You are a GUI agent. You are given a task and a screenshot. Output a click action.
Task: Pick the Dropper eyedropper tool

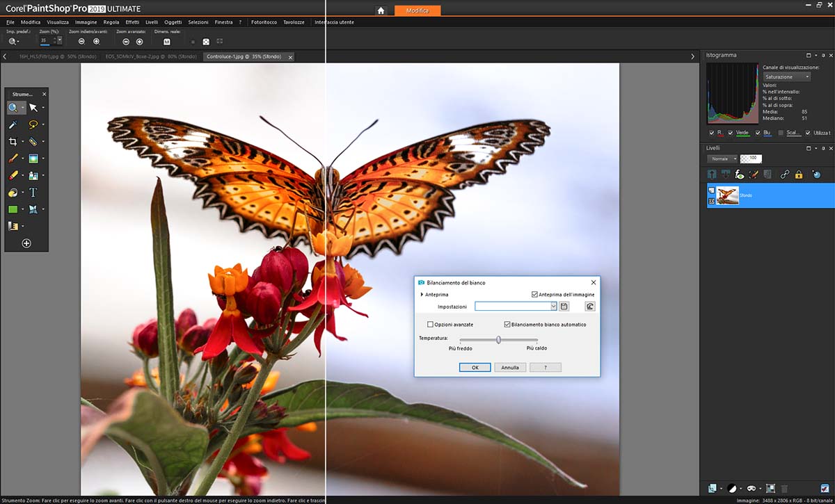click(13, 124)
